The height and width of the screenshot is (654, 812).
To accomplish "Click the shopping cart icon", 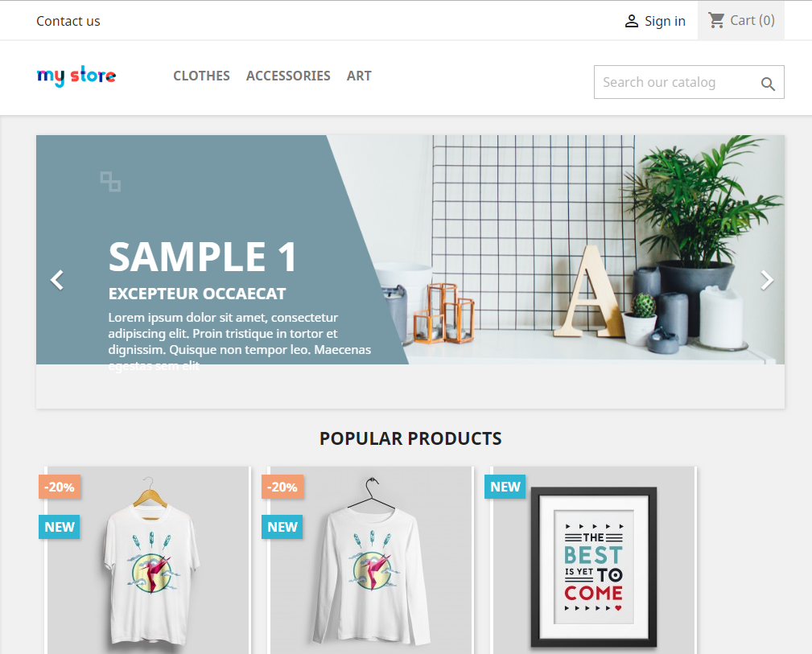I will (717, 20).
